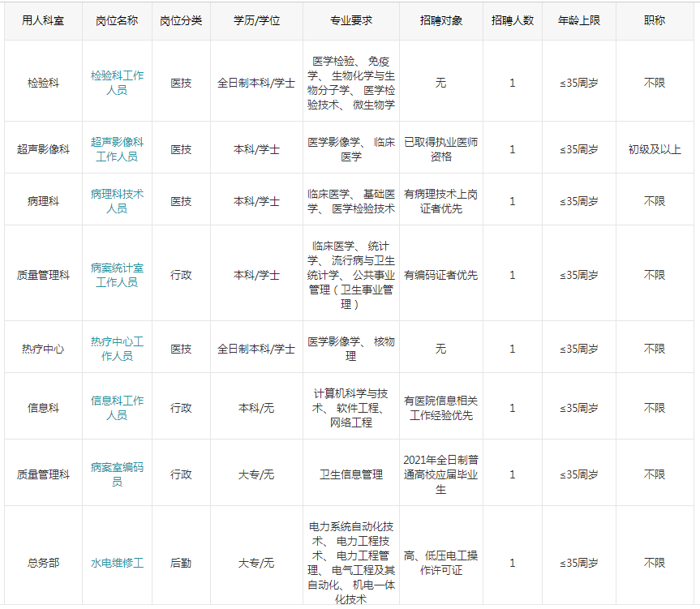Open the 水电维修工 position link
Image resolution: width=700 pixels, height=609 pixels.
(117, 563)
